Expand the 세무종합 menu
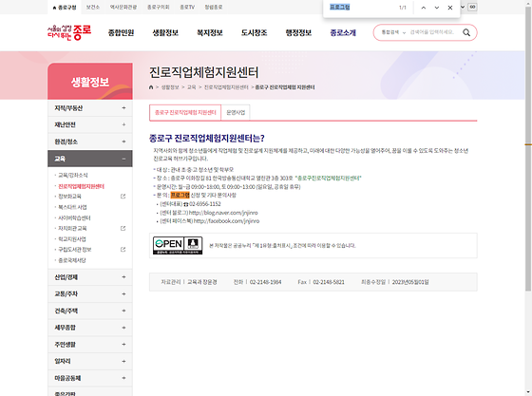 (90, 328)
